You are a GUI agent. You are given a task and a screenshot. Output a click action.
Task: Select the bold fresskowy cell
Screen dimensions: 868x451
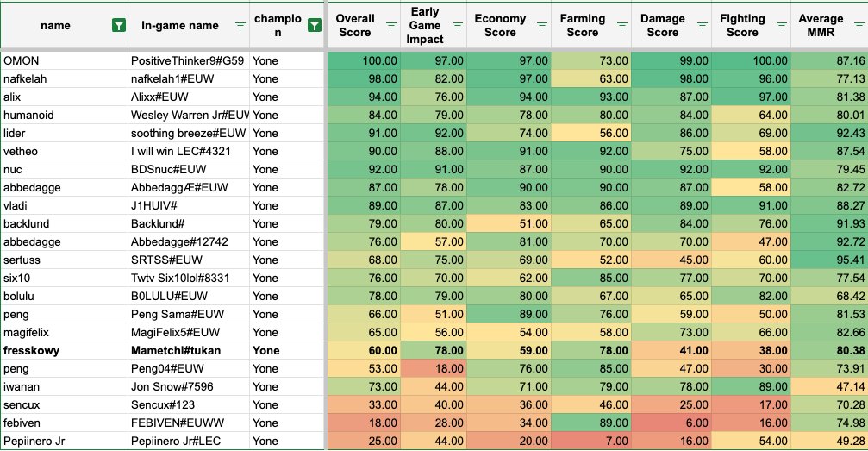[x=64, y=350]
